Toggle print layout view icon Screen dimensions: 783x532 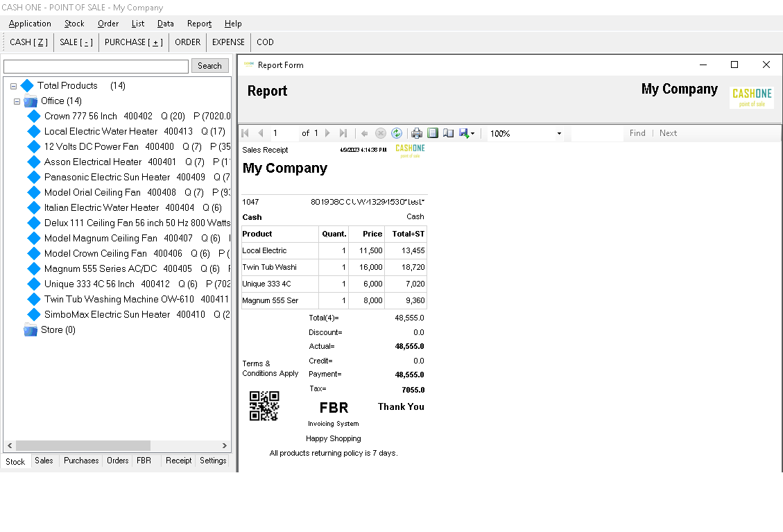[x=433, y=133]
